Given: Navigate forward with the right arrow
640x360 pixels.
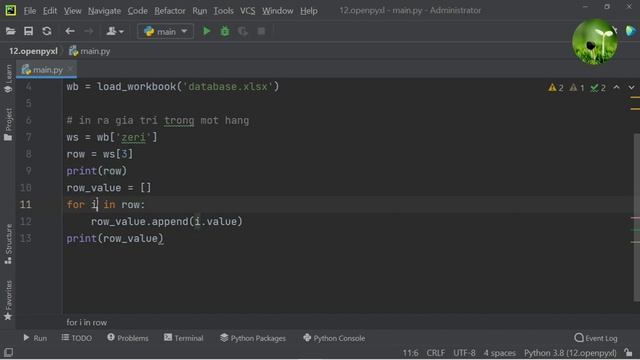Looking at the screenshot, I should coord(88,31).
